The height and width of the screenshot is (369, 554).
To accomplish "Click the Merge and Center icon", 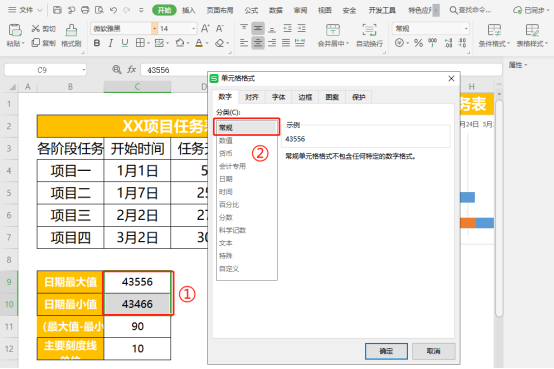I will point(333,35).
